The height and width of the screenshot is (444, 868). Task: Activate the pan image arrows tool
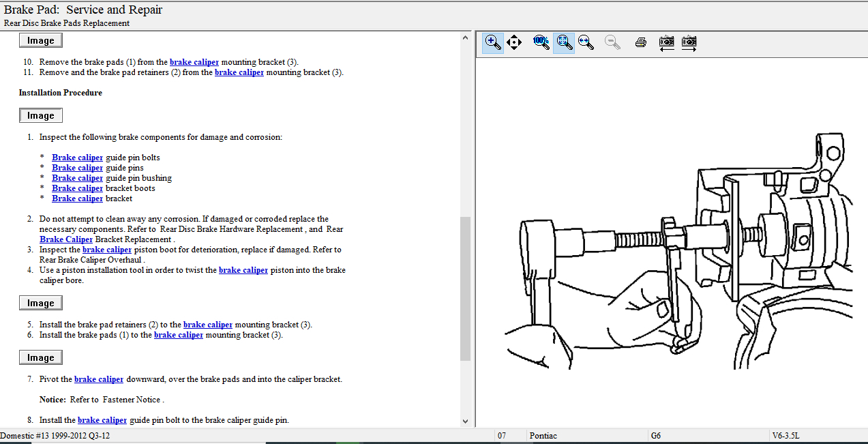pyautogui.click(x=514, y=42)
